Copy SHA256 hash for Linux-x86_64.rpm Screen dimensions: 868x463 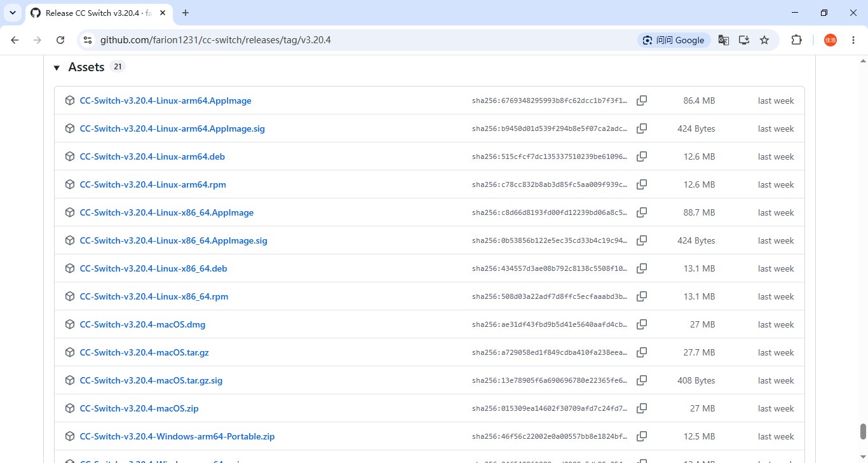click(642, 296)
